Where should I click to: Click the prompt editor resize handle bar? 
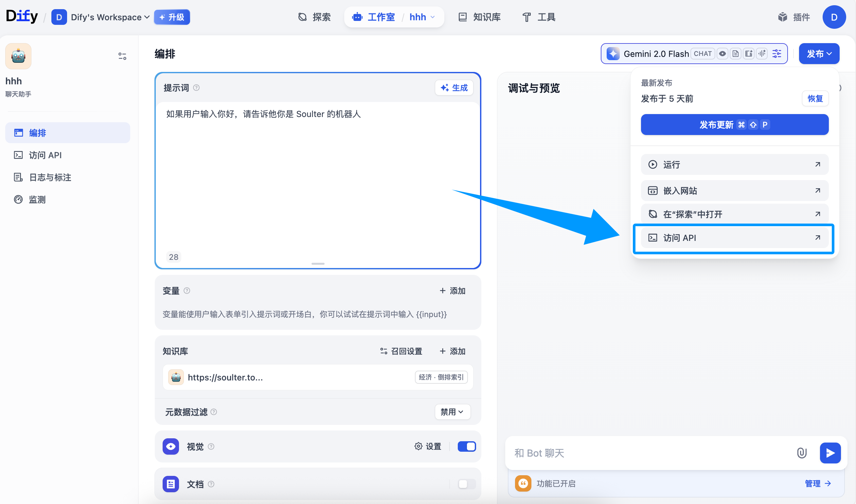[317, 263]
